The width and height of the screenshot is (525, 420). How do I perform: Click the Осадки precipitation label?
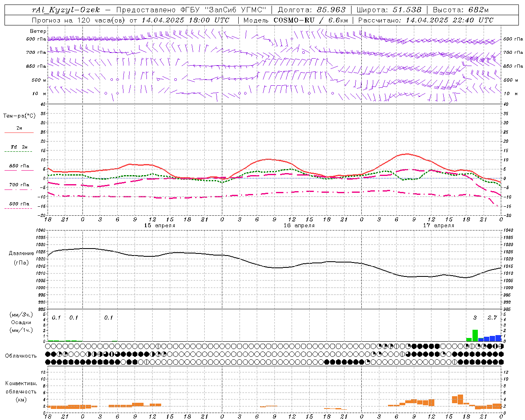click(21, 322)
